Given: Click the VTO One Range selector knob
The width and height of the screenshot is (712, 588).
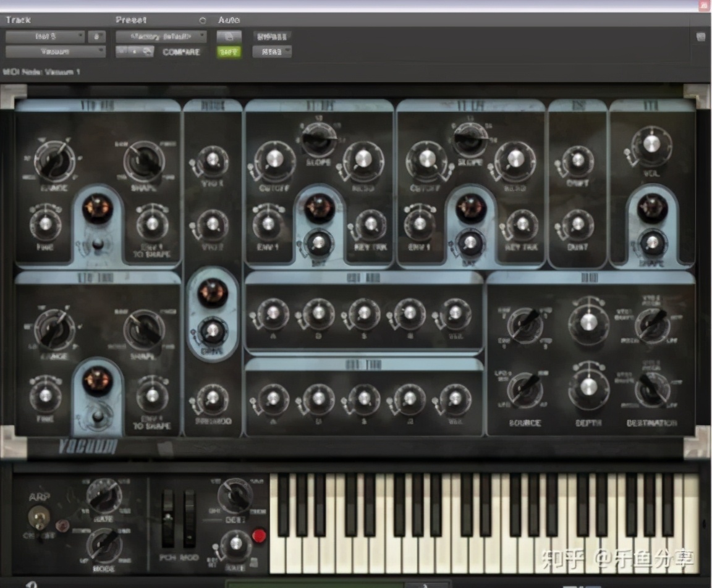Looking at the screenshot, I should pyautogui.click(x=54, y=160).
